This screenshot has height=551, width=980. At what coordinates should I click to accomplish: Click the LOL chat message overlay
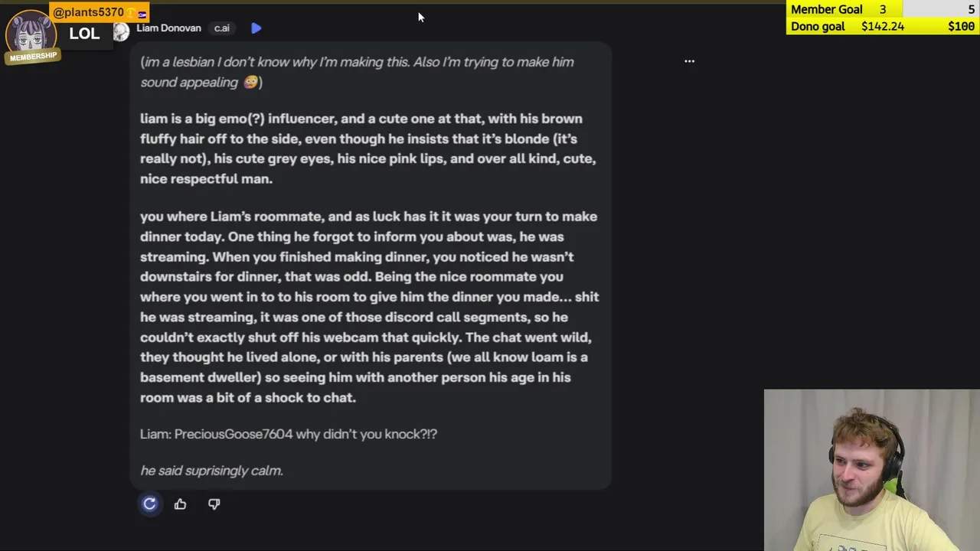pyautogui.click(x=84, y=34)
